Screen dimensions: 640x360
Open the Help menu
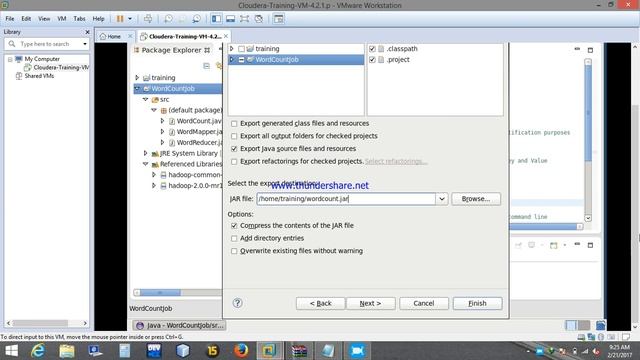pyautogui.click(x=98, y=19)
